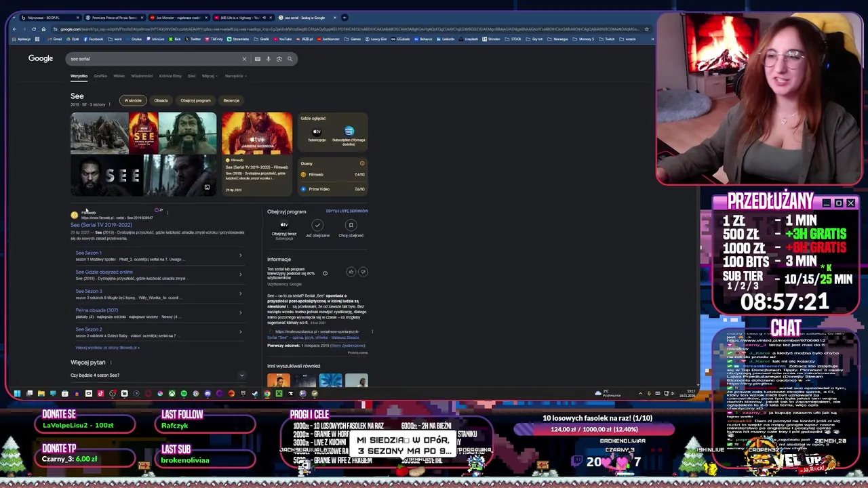The height and width of the screenshot is (488, 868).
Task: Select the Recenzje chip
Action: pos(231,100)
